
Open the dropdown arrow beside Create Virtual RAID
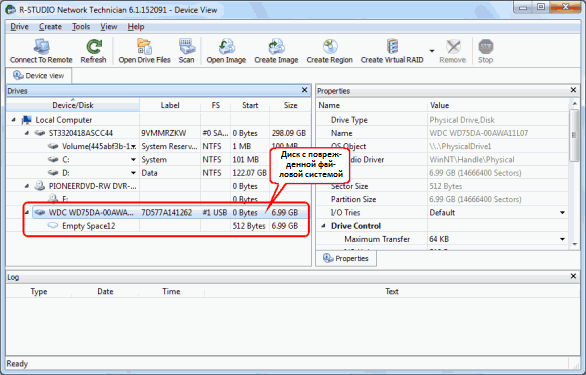click(x=432, y=51)
